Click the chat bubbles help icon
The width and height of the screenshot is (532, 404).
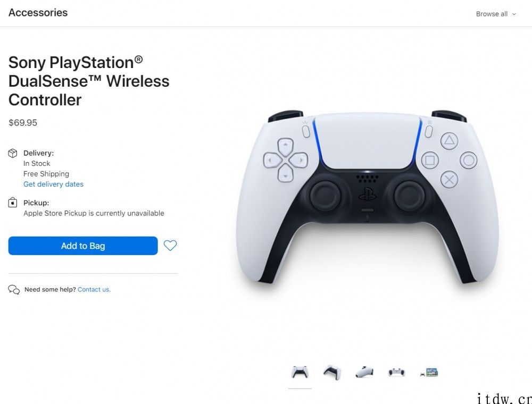pos(14,289)
